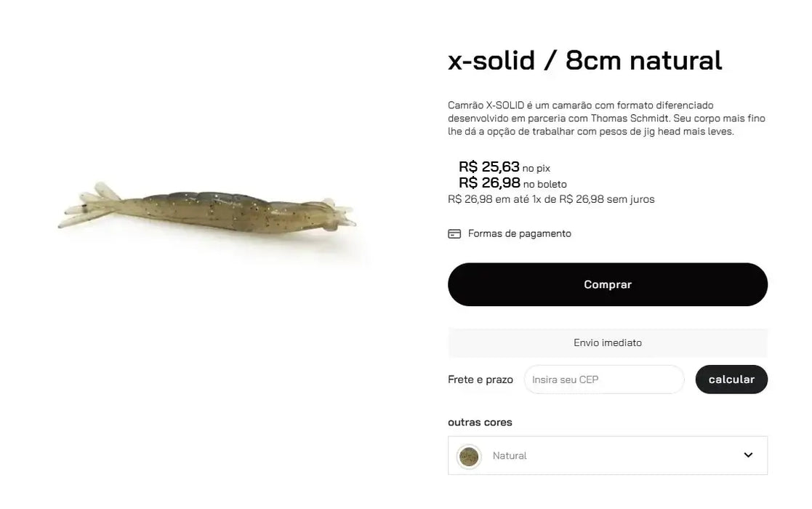
Task: Click the outras cores heading
Action: point(480,422)
